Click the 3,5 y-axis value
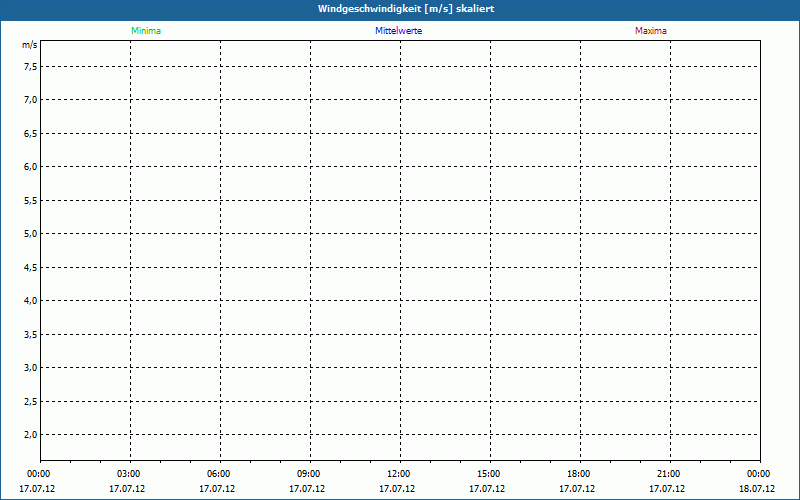 point(30,334)
